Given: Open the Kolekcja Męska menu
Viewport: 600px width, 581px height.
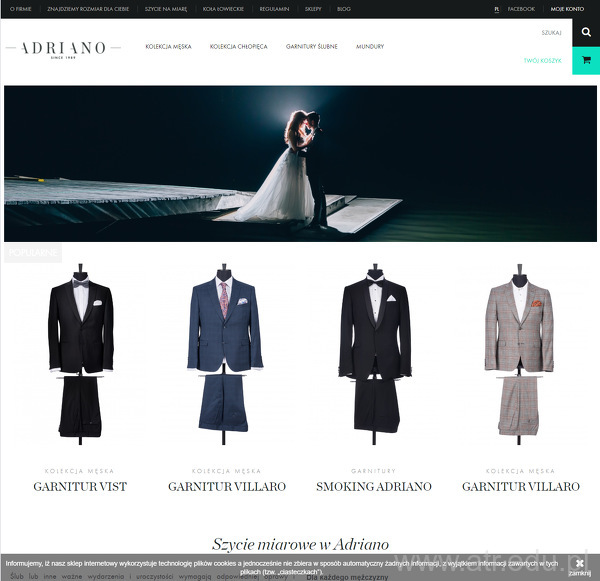Looking at the screenshot, I should pyautogui.click(x=168, y=47).
